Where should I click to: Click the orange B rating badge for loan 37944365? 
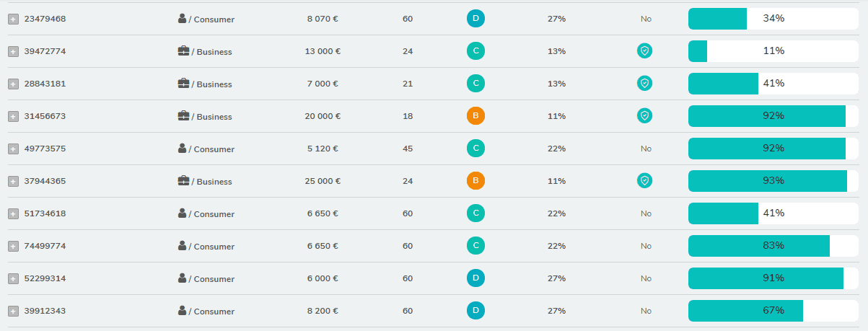[475, 180]
